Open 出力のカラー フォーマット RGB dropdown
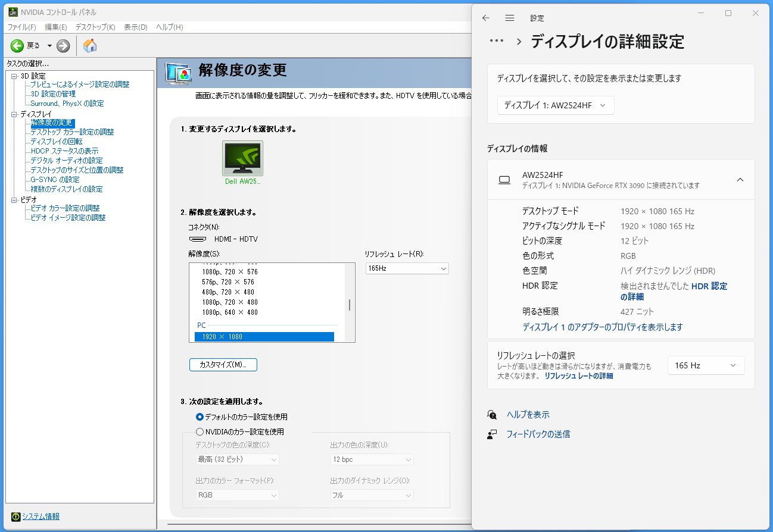The width and height of the screenshot is (773, 532). (237, 495)
